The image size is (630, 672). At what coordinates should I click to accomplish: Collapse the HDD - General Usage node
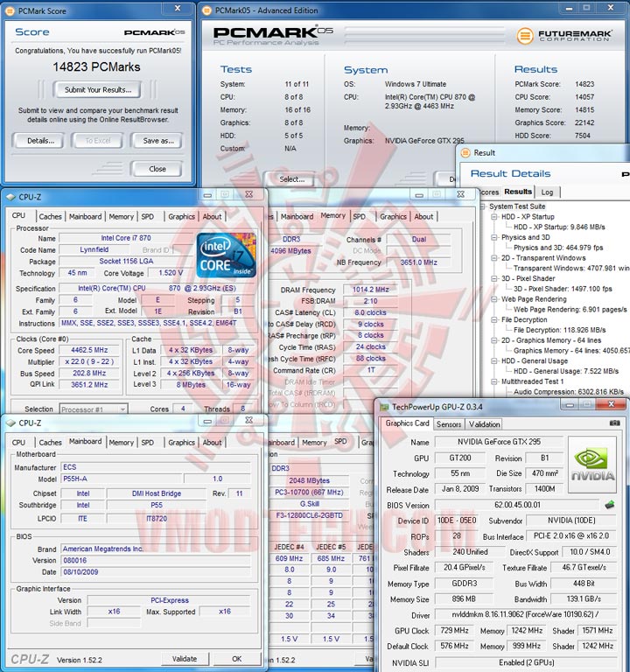click(494, 360)
